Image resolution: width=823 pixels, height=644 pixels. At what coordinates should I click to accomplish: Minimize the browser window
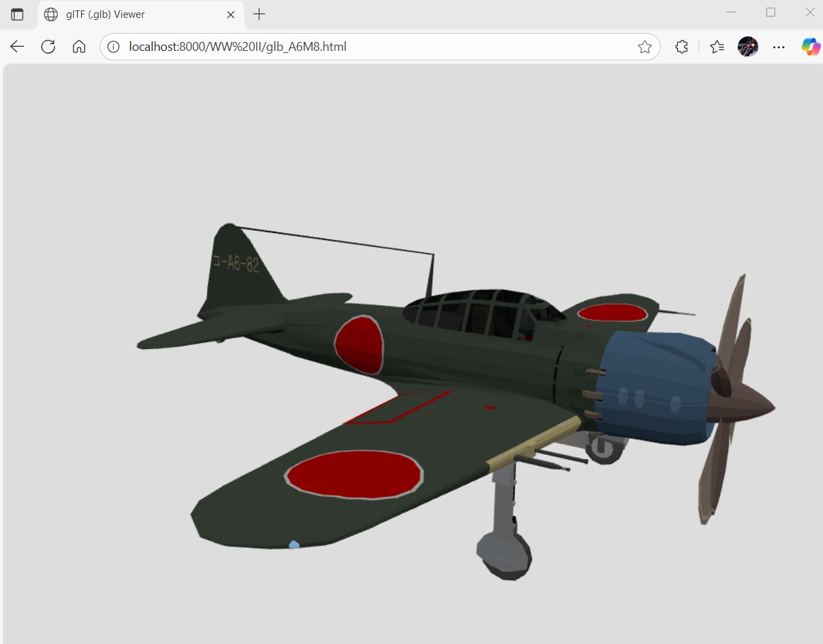tap(731, 12)
